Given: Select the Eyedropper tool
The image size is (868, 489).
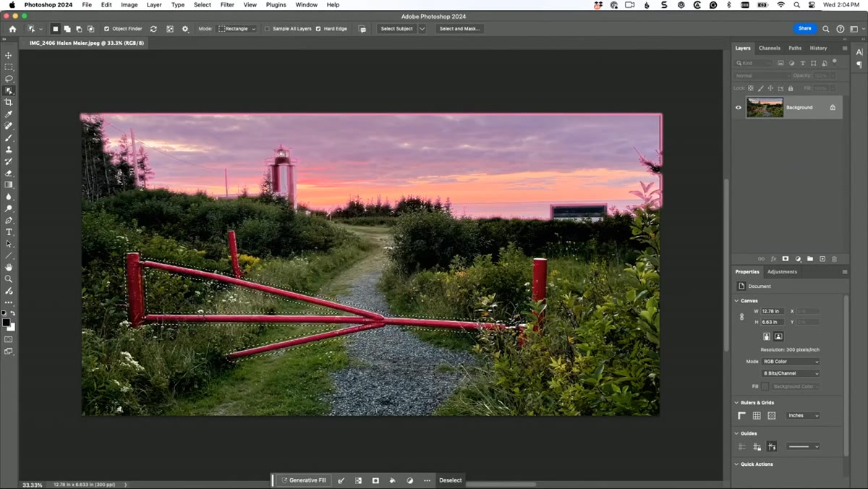Looking at the screenshot, I should pos(9,114).
